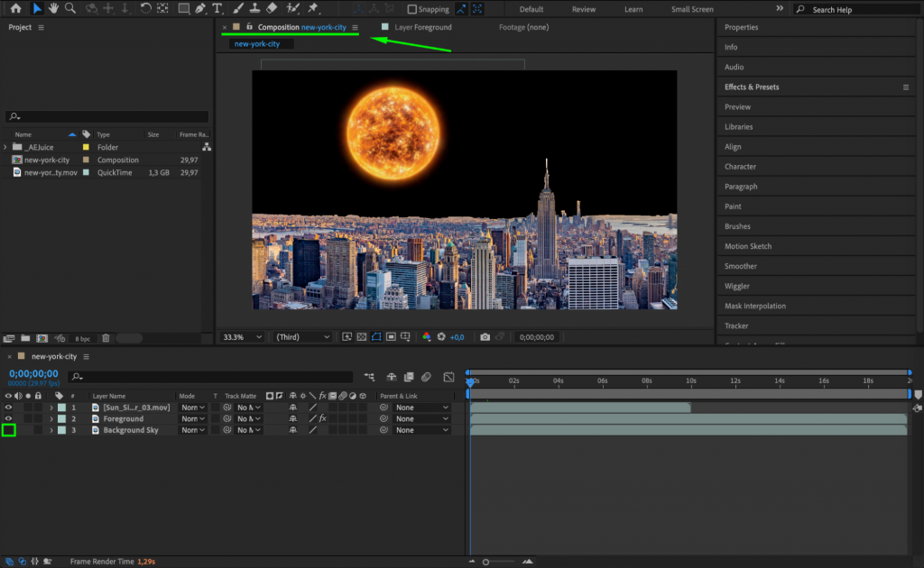
Task: Select the Clone Stamp tool
Action: pyautogui.click(x=254, y=9)
